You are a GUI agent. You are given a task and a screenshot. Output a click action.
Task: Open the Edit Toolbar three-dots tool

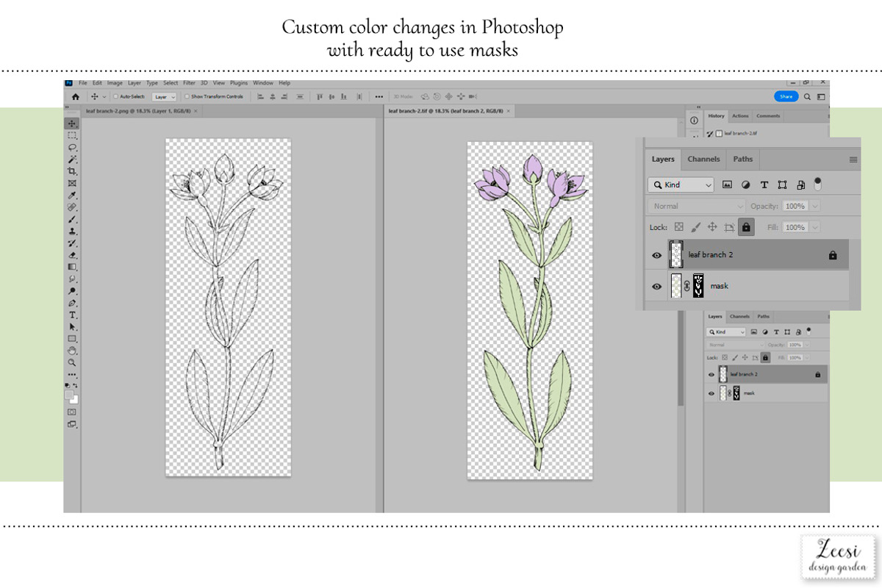[x=72, y=374]
